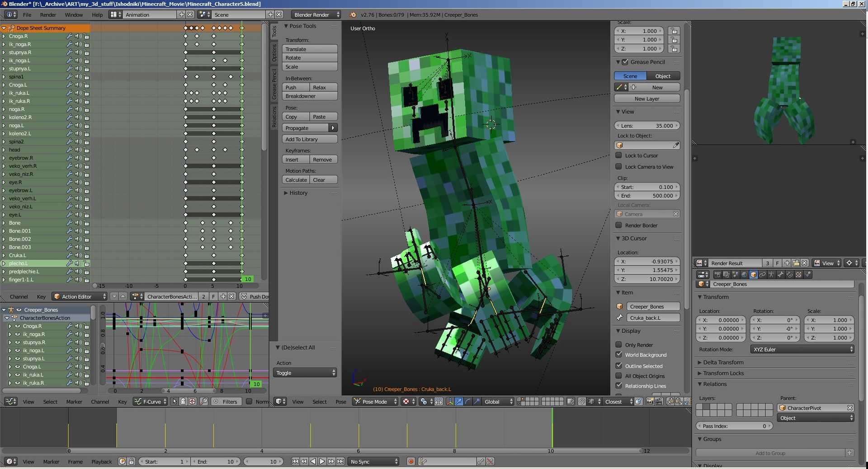
Task: Open the File menu
Action: (27, 15)
